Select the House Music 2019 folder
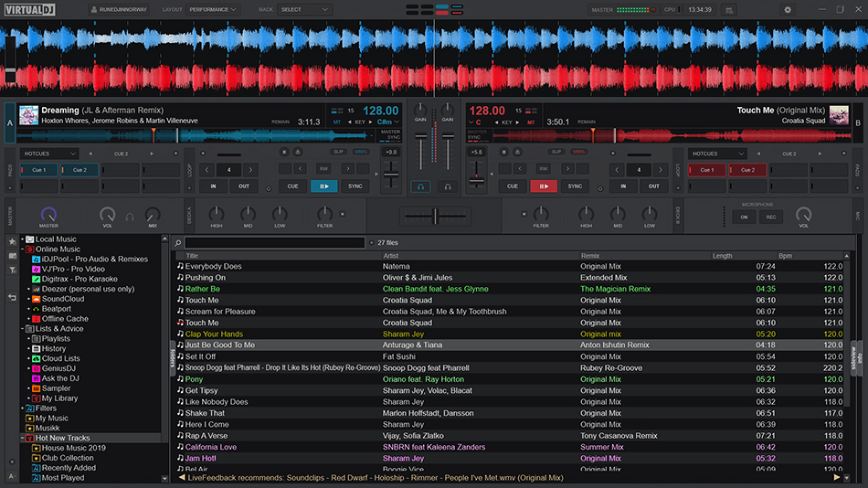The image size is (868, 488). (73, 449)
